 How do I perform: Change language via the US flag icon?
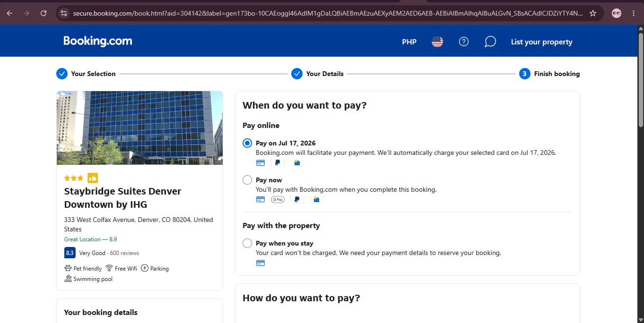(x=437, y=42)
